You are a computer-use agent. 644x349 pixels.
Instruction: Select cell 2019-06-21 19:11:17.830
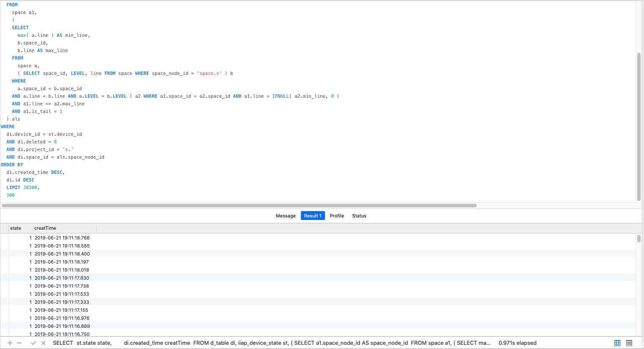(62, 278)
